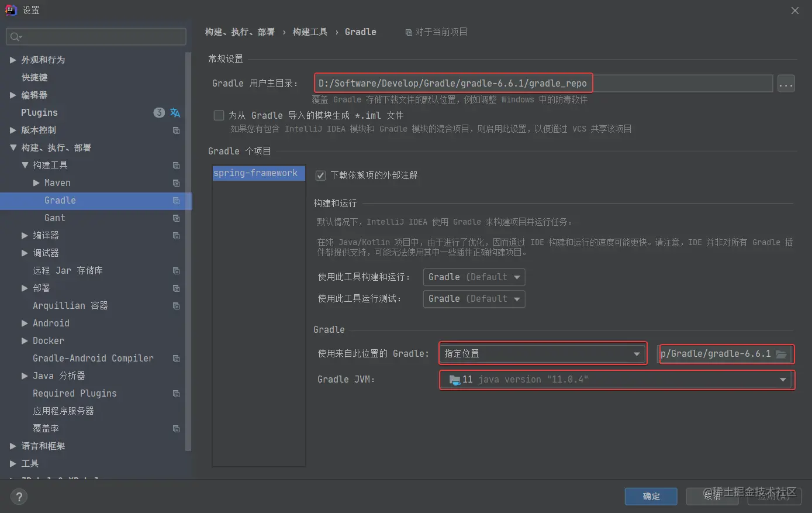812x513 pixels.
Task: Click project-level icon on Required Plugins row
Action: click(176, 394)
